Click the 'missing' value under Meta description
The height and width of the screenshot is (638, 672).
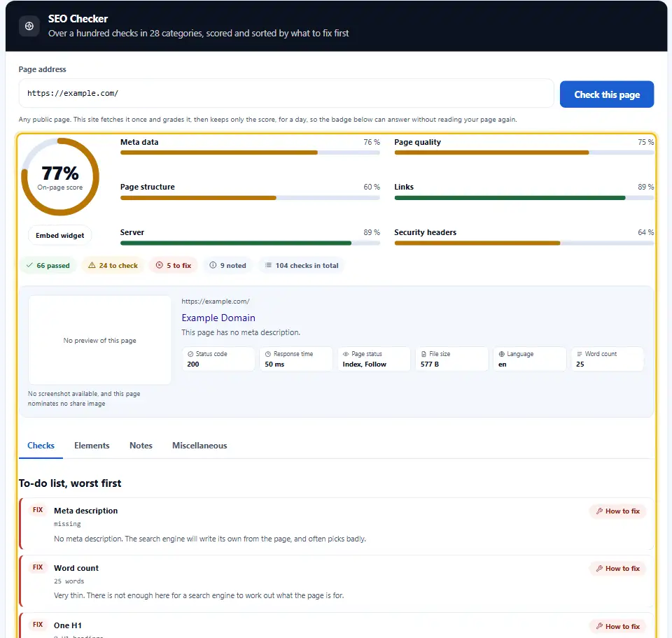(x=67, y=524)
